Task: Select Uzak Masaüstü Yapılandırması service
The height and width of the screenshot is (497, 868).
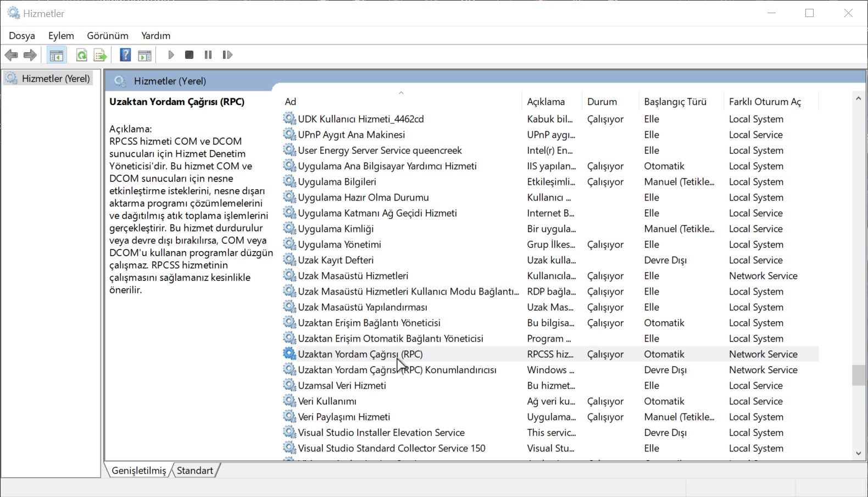Action: pyautogui.click(x=363, y=307)
